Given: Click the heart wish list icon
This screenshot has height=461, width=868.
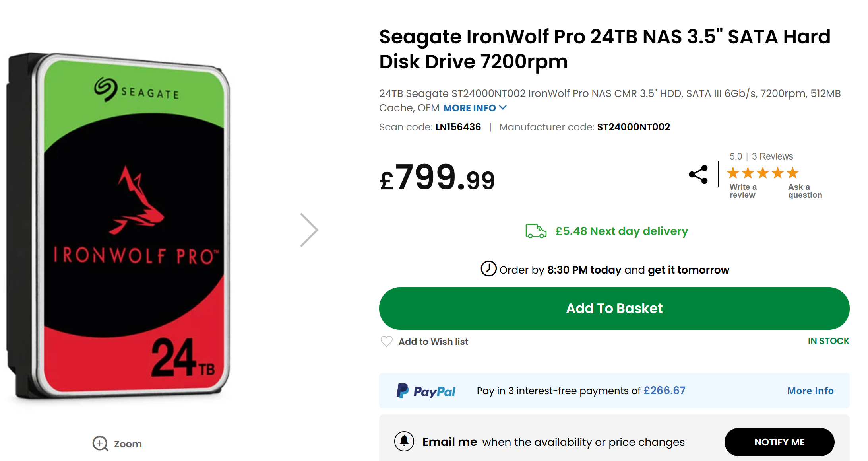Looking at the screenshot, I should (386, 341).
